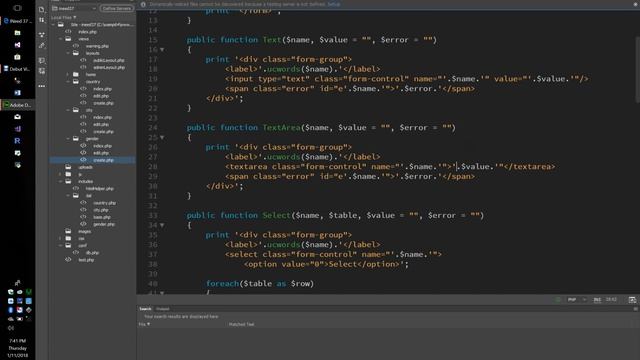Click the preview icon in the status bar
The image size is (640, 360).
coord(632,300)
